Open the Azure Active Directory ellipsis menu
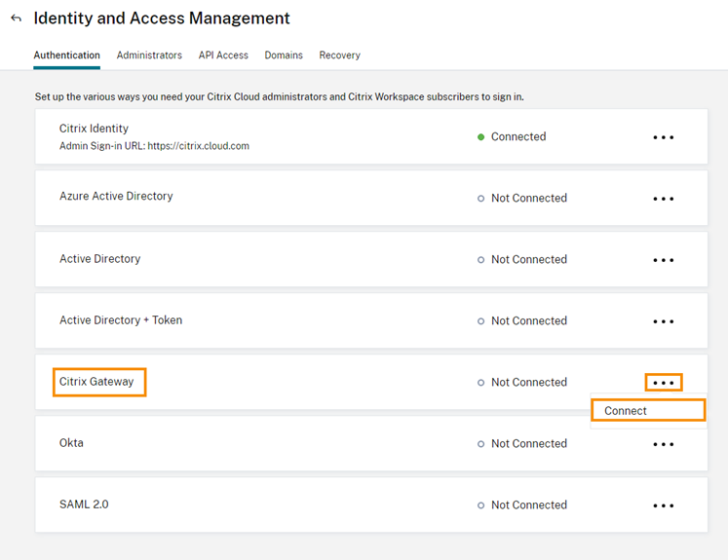 (x=664, y=199)
